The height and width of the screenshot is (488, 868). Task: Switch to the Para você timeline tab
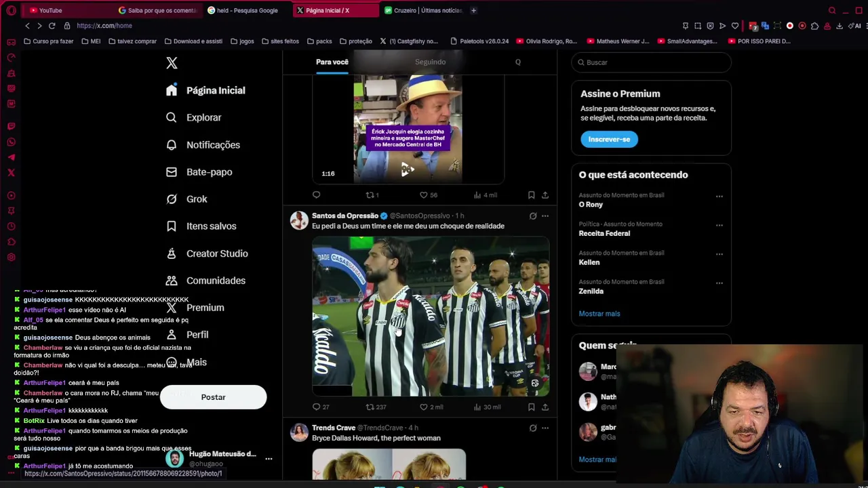point(332,62)
